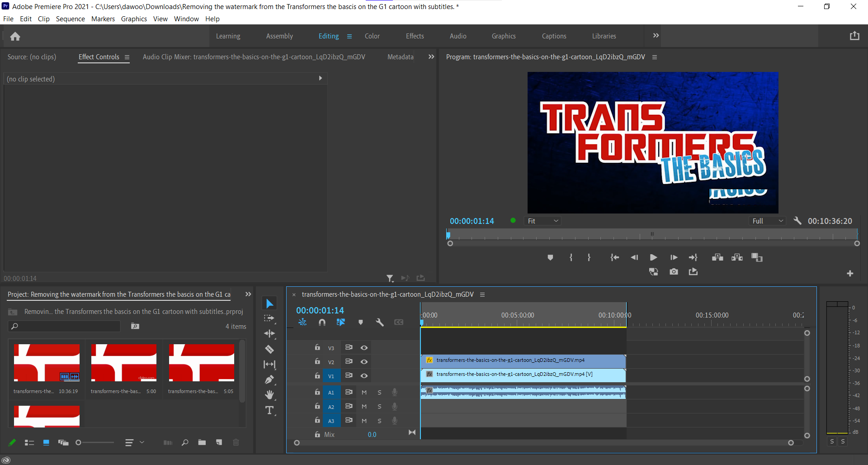Select the Type tool
This screenshot has height=465, width=868.
tap(269, 410)
